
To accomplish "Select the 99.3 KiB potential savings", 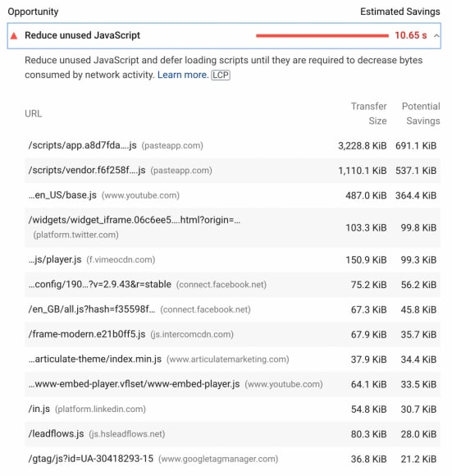I will click(418, 260).
